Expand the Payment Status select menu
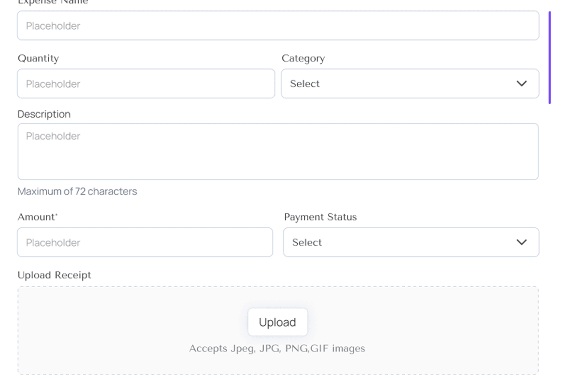Image resolution: width=566 pixels, height=392 pixels. [411, 242]
